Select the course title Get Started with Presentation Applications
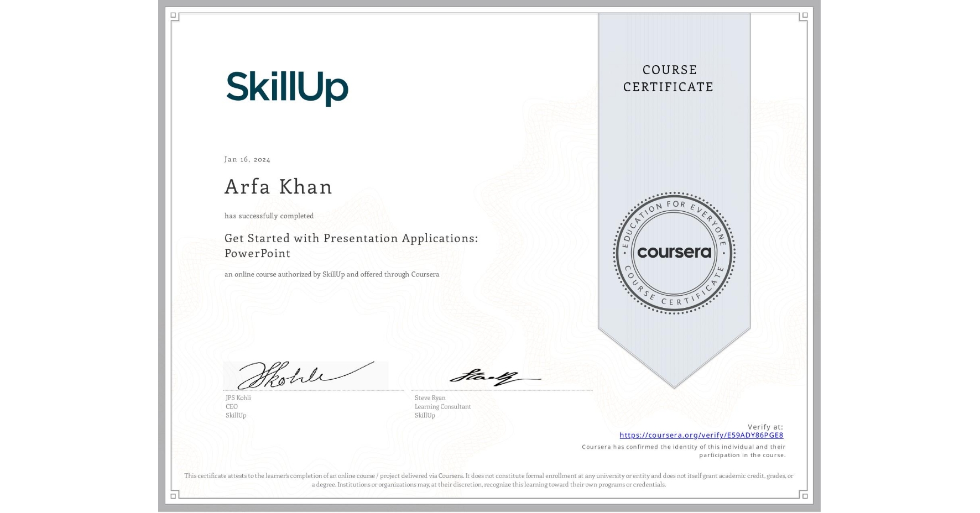The height and width of the screenshot is (513, 980). (x=351, y=238)
